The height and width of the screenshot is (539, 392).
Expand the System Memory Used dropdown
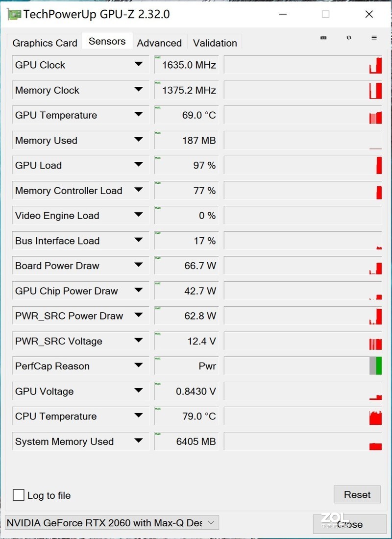pyautogui.click(x=139, y=441)
